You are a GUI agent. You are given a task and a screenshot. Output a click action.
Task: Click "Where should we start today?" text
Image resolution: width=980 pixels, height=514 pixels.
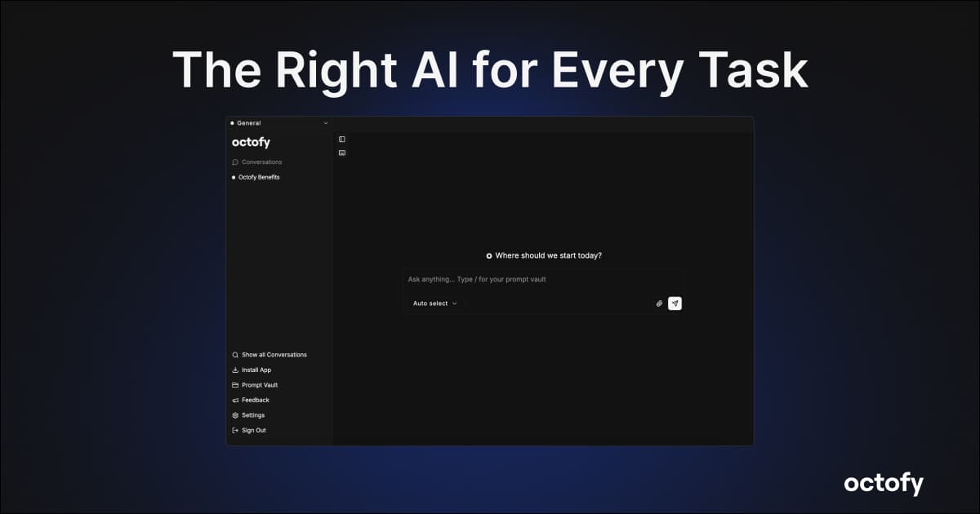549,255
